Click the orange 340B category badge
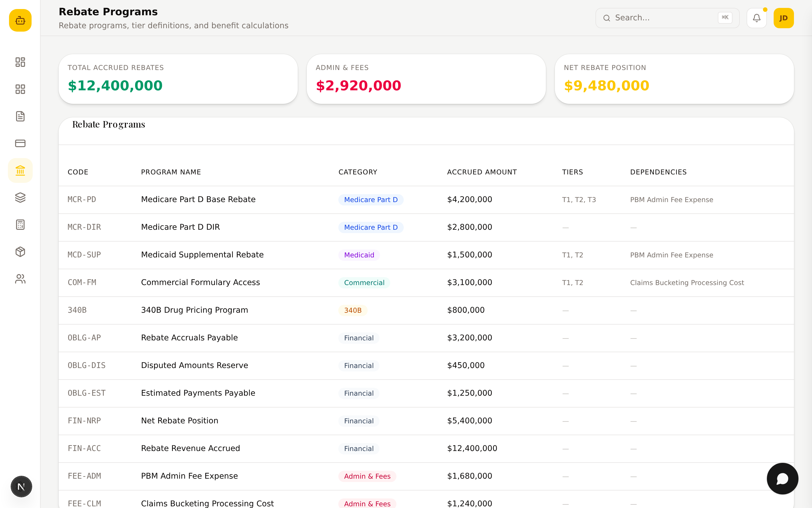Viewport: 812px width, 508px height. pos(353,310)
